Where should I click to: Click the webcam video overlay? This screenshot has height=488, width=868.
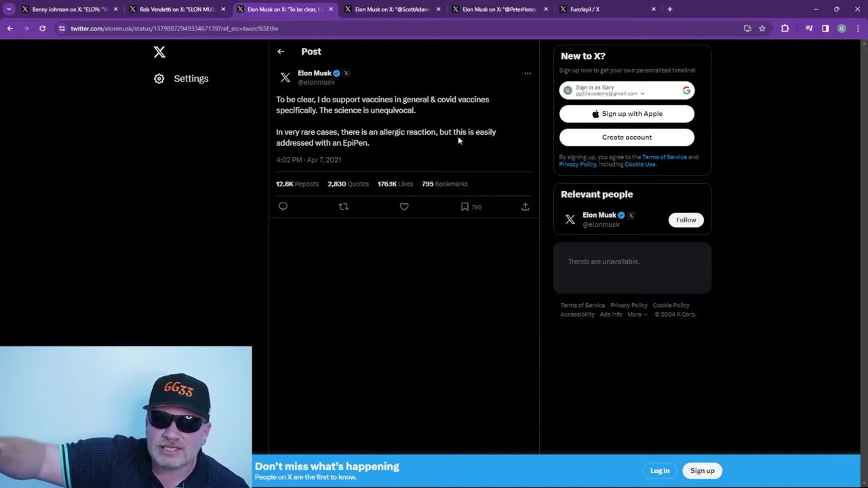pos(126,417)
